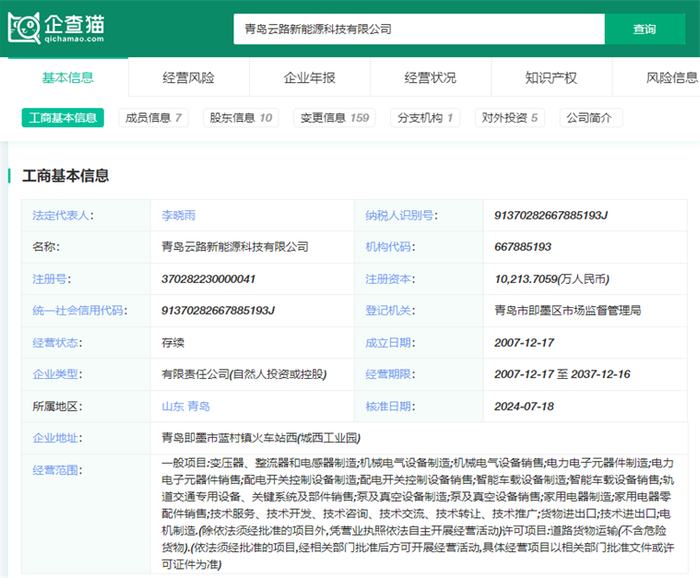Open the 基本信息 tab
Image resolution: width=700 pixels, height=578 pixels.
coord(68,78)
